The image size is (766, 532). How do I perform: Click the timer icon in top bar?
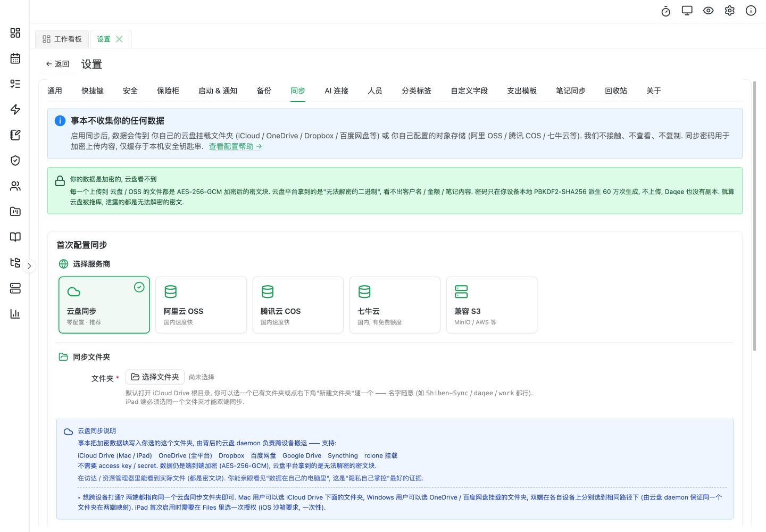666,11
